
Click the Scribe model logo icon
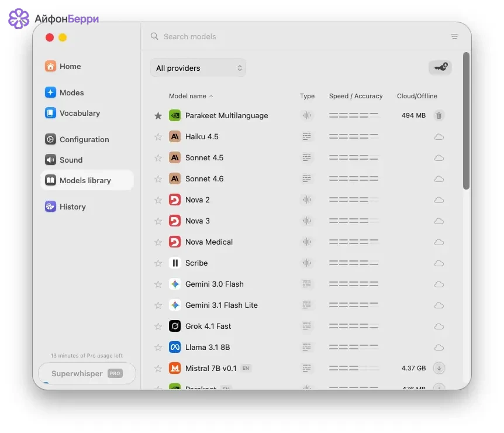pyautogui.click(x=175, y=263)
